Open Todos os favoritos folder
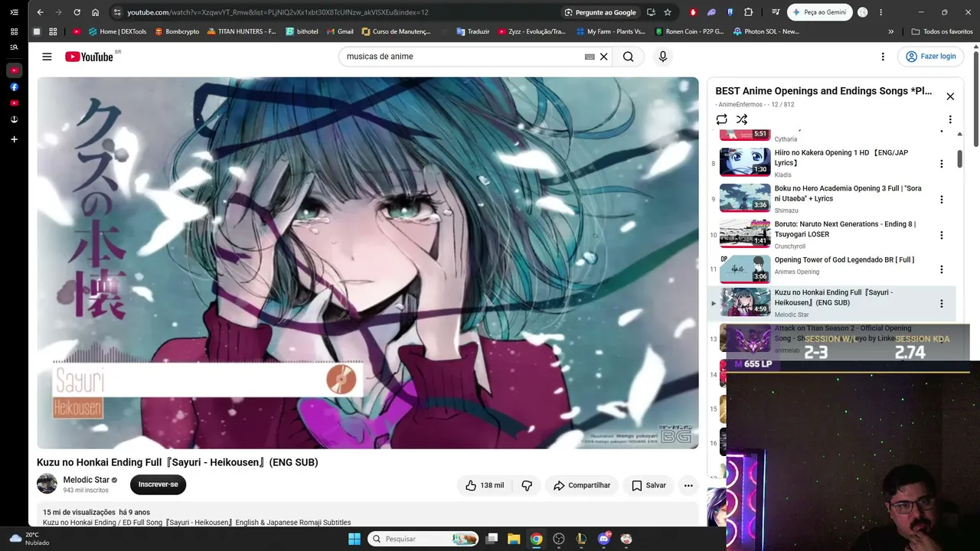Viewport: 980px width, 551px height. [x=942, y=31]
